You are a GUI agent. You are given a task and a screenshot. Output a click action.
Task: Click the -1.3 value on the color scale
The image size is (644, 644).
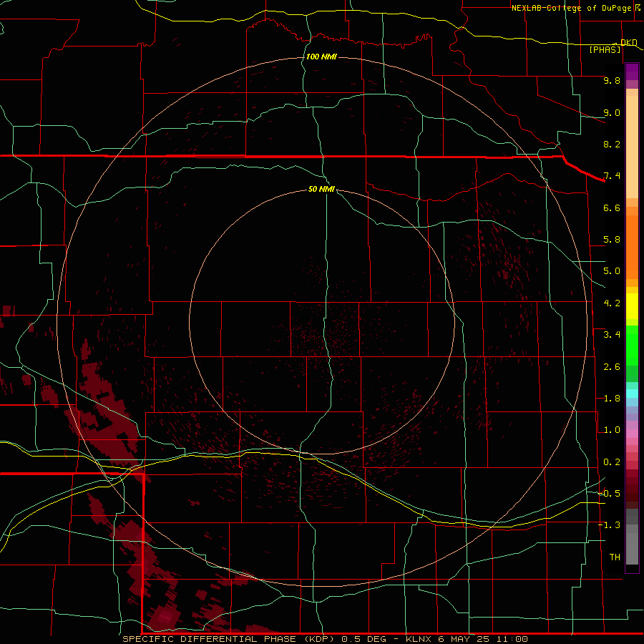tap(610, 525)
